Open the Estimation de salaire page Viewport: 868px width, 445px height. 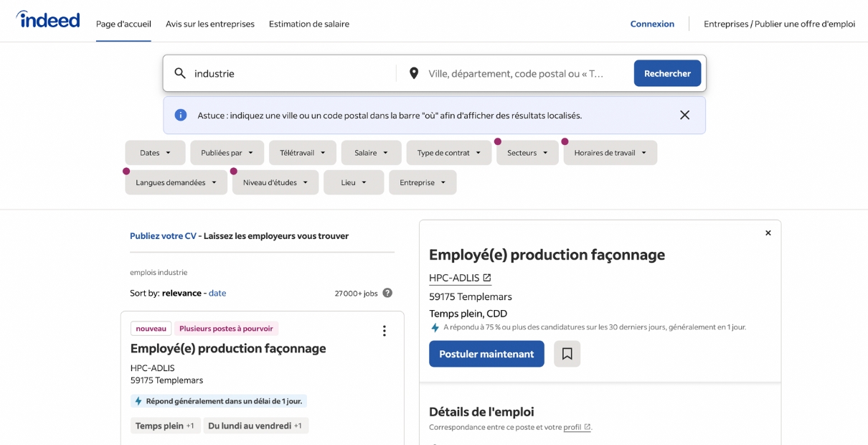pyautogui.click(x=308, y=24)
